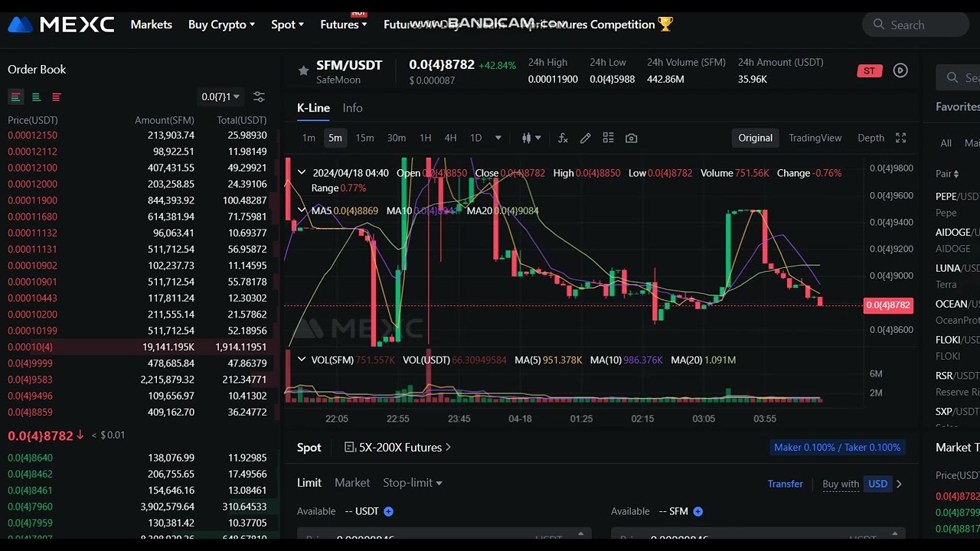Expand more timeframes dropdown arrow
The image size is (980, 551).
coord(498,138)
